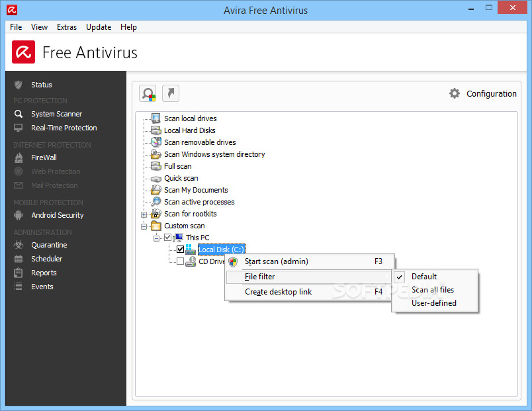Open the Configuration link
Viewport: 532px width, 411px height.
point(491,94)
